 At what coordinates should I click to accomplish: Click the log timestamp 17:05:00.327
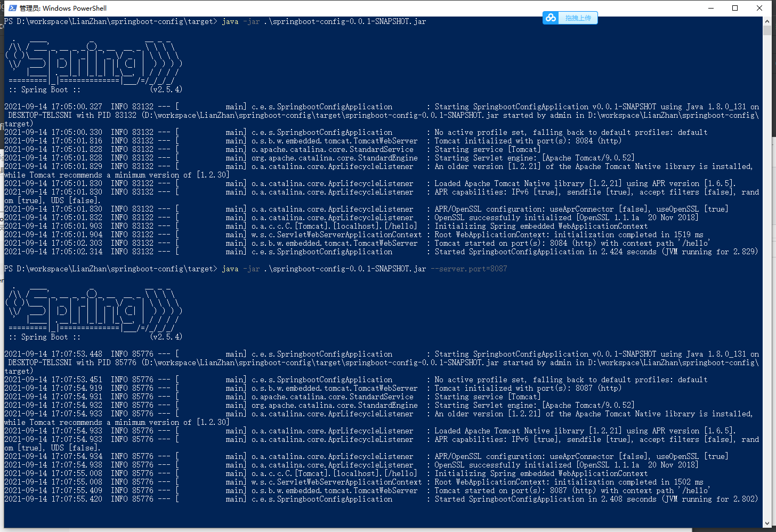[x=77, y=107]
